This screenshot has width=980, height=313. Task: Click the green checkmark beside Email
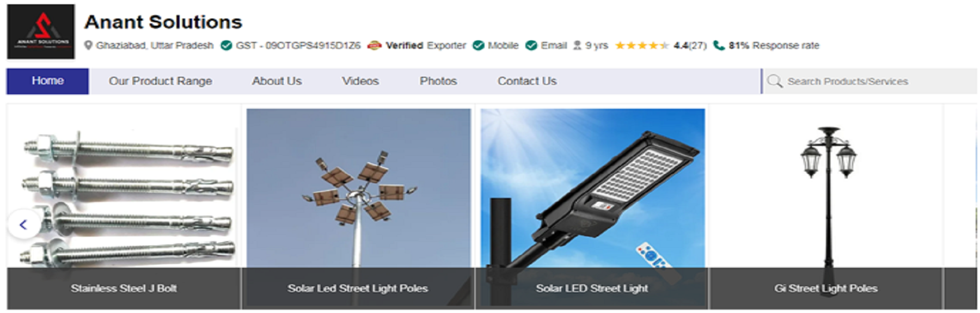coord(531,45)
